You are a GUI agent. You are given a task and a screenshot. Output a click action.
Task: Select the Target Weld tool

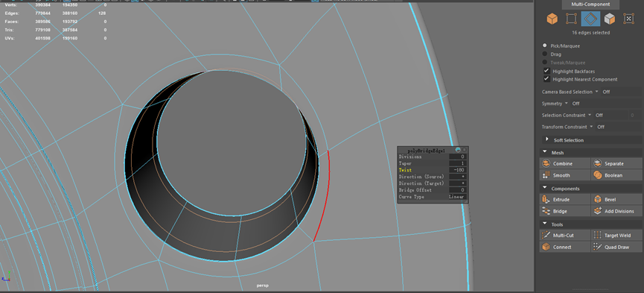click(x=617, y=236)
